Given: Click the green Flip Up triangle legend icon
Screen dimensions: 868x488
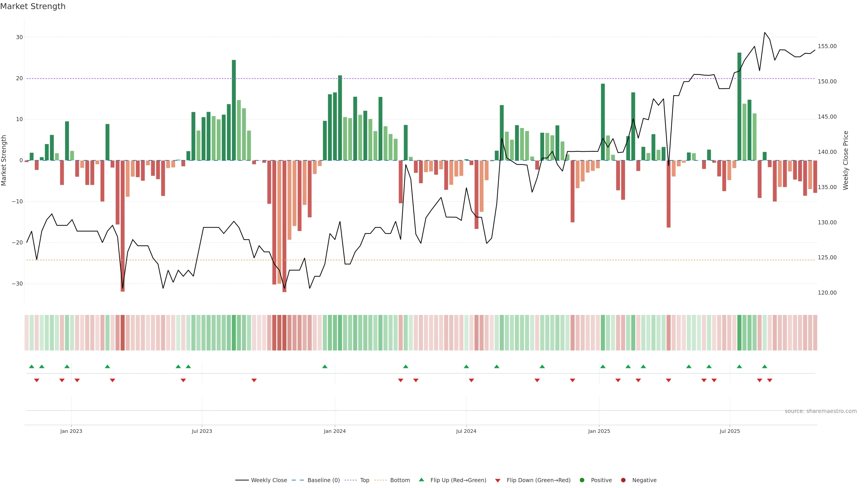Looking at the screenshot, I should tap(421, 480).
